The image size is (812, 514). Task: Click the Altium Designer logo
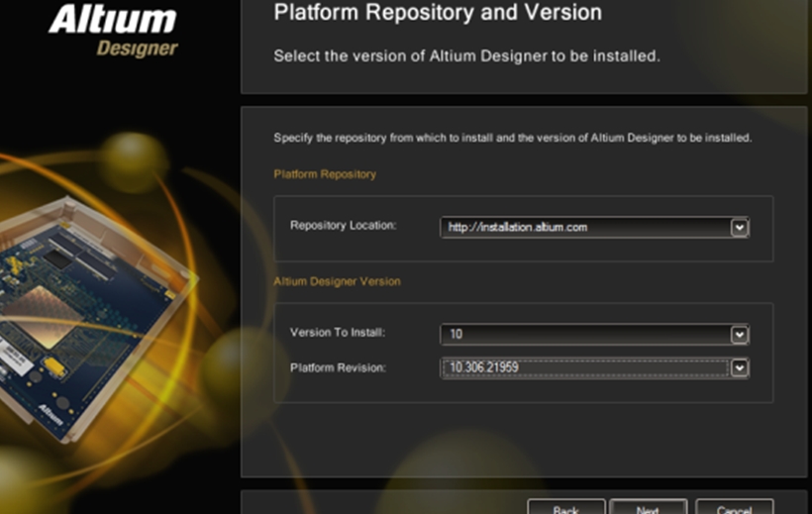pyautogui.click(x=114, y=31)
